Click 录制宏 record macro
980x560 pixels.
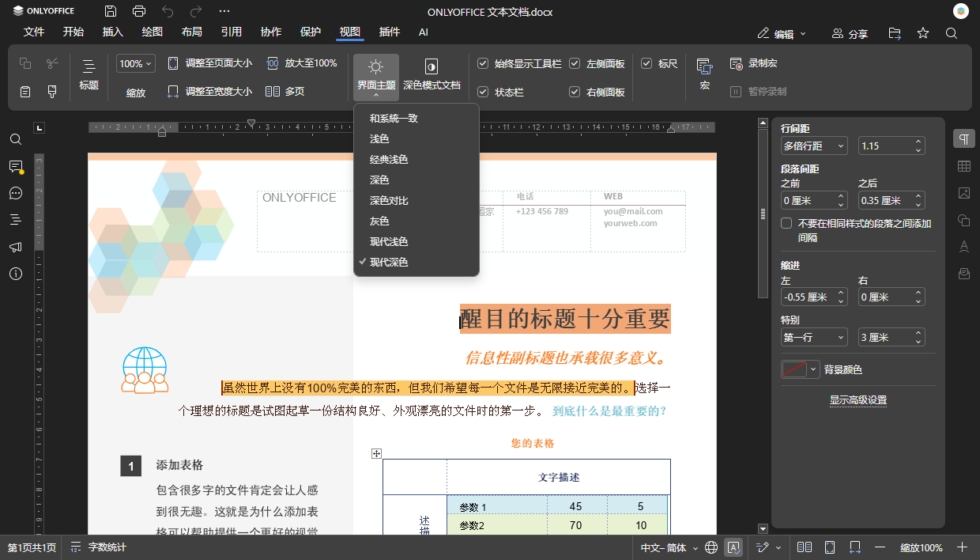tap(754, 63)
